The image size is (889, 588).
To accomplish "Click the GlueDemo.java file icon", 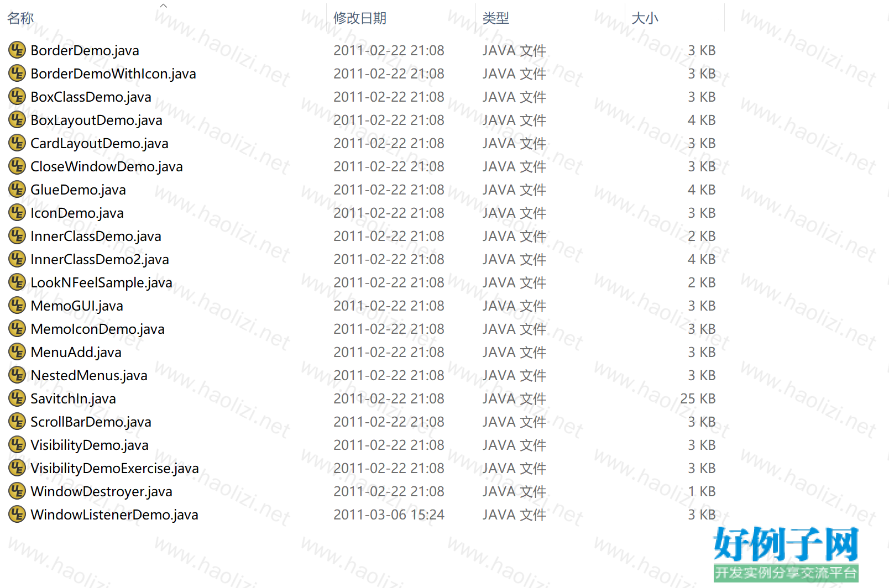I will click(x=17, y=190).
